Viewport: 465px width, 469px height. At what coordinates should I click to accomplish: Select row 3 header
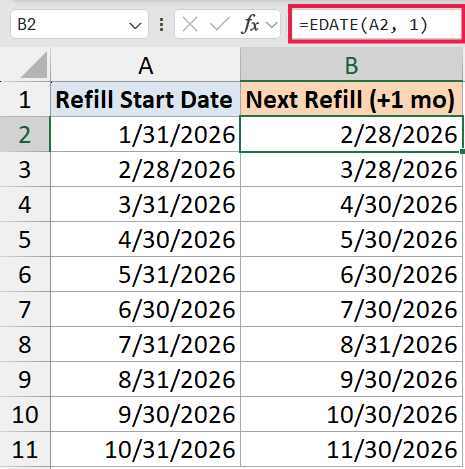tap(25, 169)
